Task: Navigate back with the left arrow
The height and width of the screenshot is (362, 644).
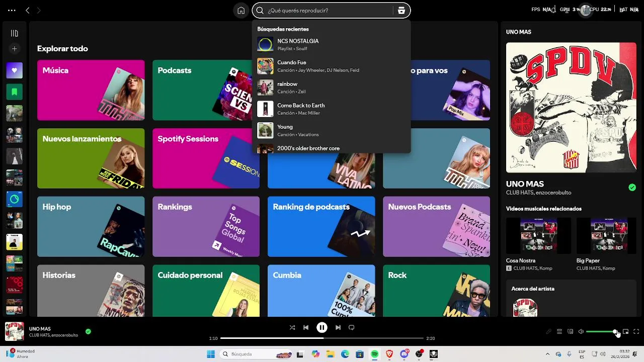Action: click(28, 10)
